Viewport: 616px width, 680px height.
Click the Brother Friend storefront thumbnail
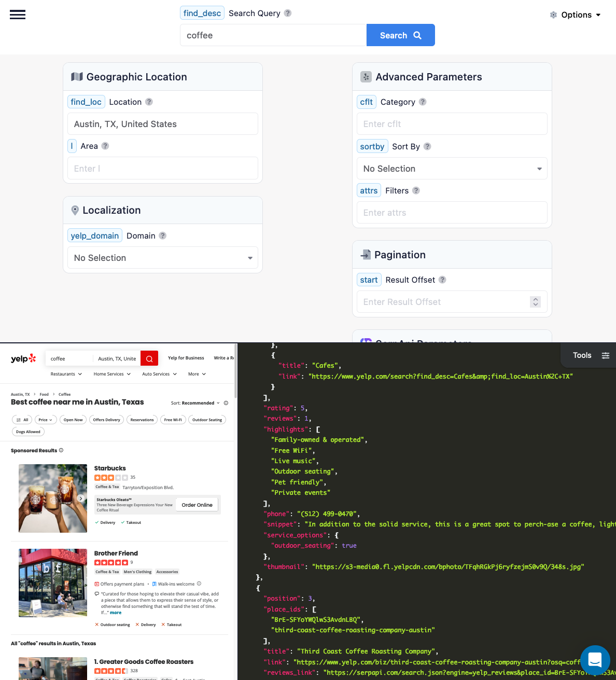(x=53, y=583)
